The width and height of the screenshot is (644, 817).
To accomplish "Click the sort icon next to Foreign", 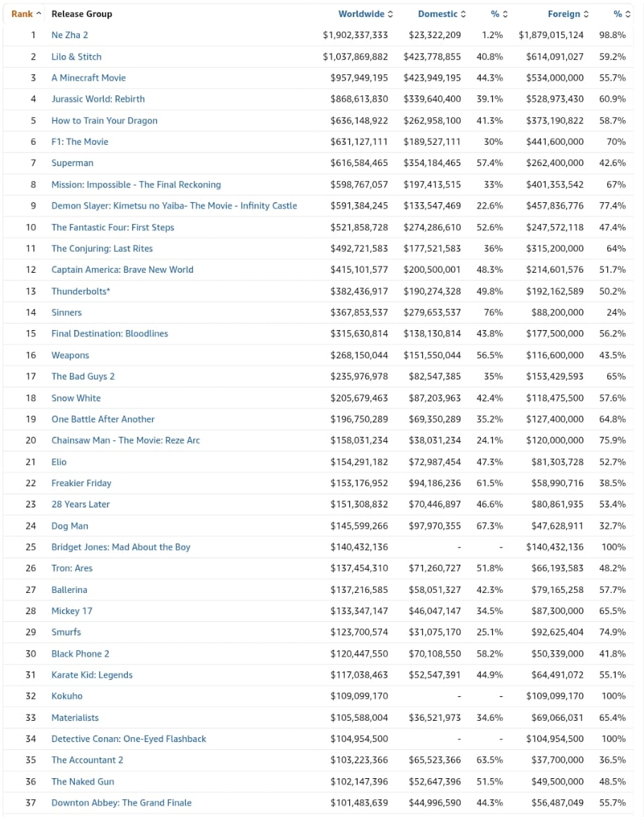I will (587, 14).
